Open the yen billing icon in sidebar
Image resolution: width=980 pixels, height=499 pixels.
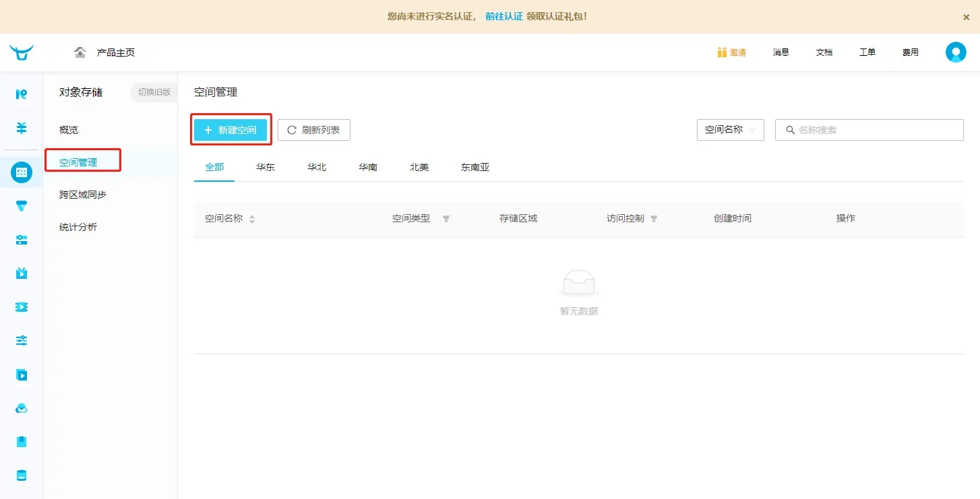22,128
